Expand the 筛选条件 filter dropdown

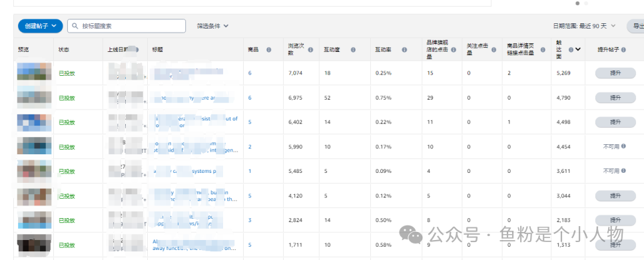coord(212,26)
